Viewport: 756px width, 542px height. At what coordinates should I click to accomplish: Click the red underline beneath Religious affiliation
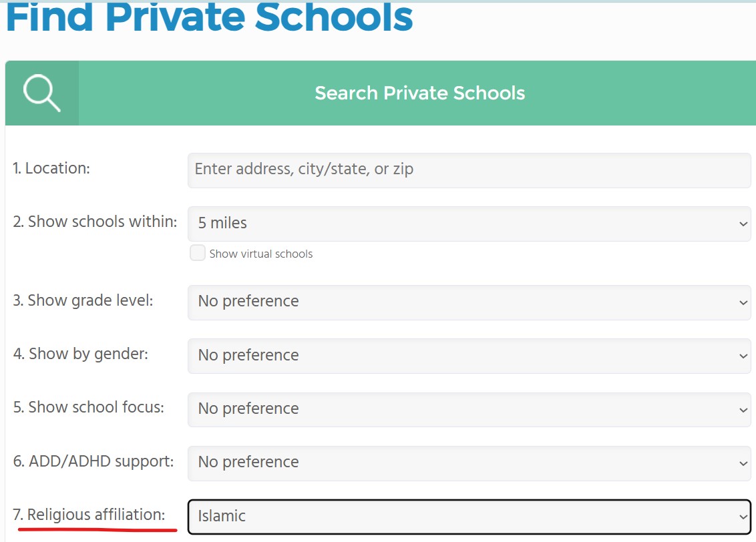click(x=97, y=530)
